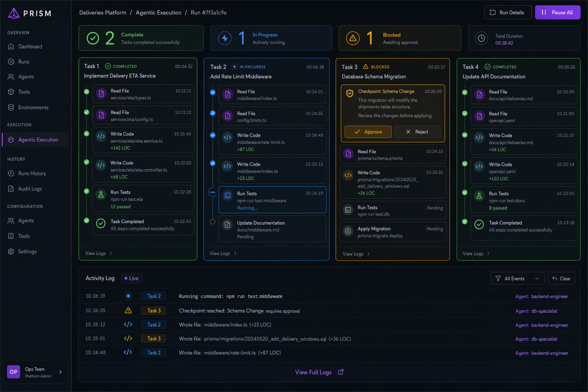The image size is (588, 392).
Task: Click Agent: backend-engineer in 10:24:48 row
Action: pyautogui.click(x=542, y=353)
